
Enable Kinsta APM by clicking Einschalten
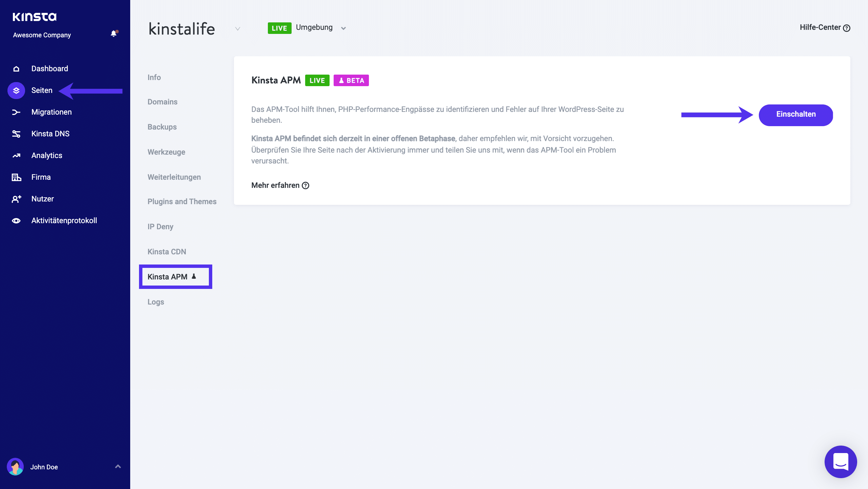(x=796, y=115)
